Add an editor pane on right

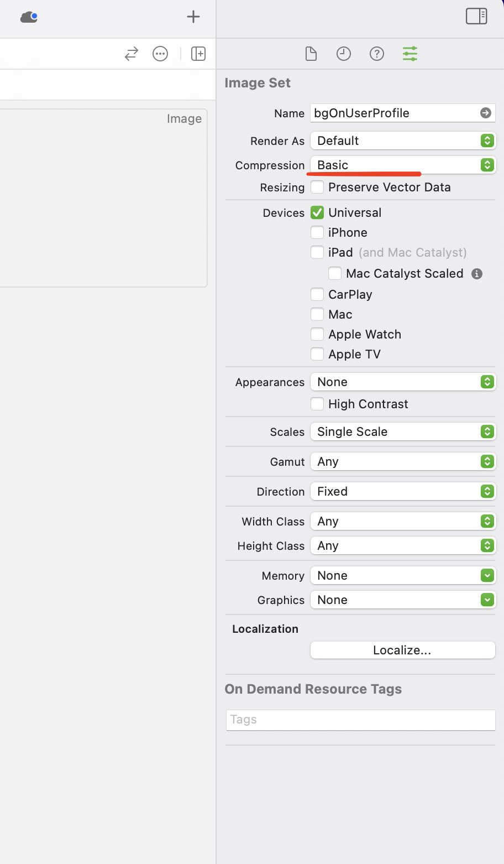tap(198, 54)
